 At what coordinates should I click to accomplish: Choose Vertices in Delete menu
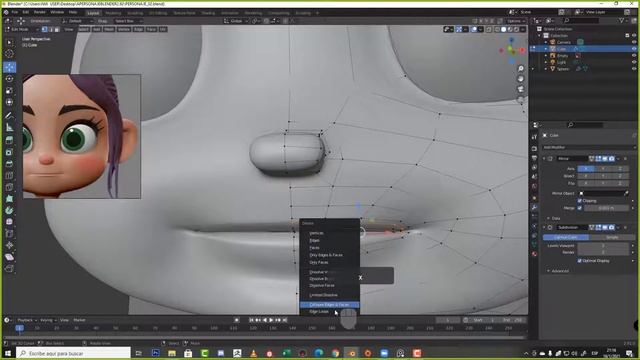point(316,233)
